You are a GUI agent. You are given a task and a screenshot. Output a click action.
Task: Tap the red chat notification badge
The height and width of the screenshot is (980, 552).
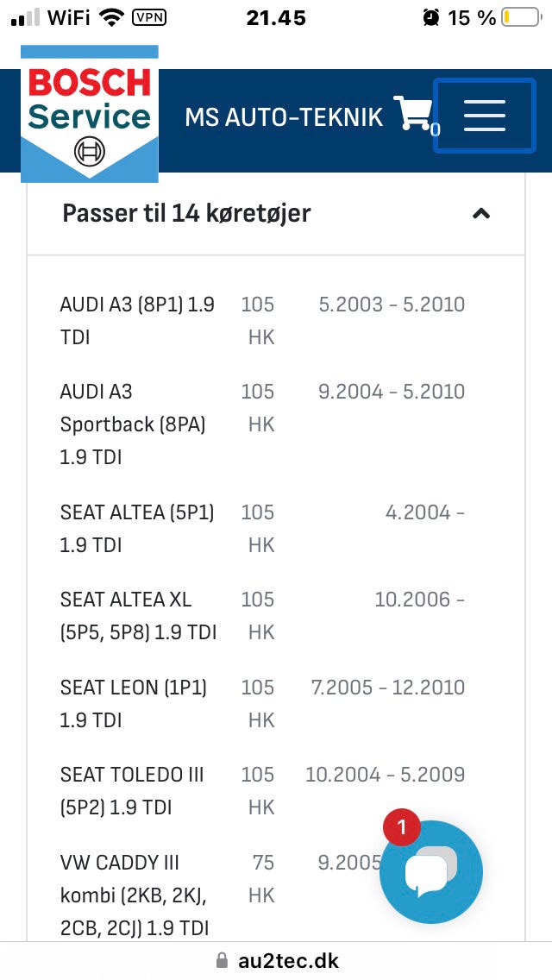pos(401,827)
